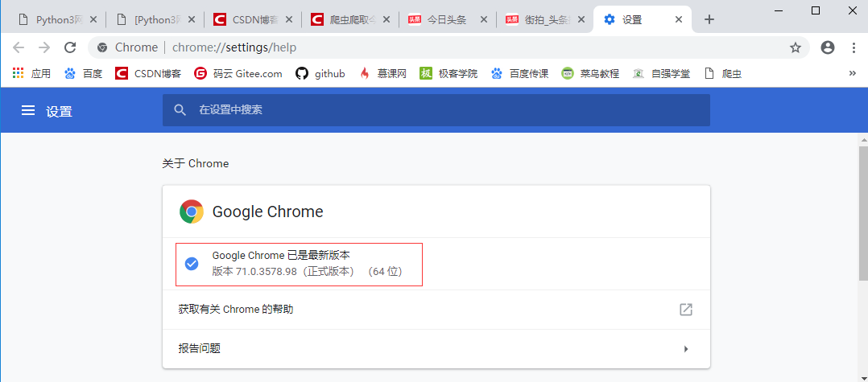Open the 极客学院 bookmark
The height and width of the screenshot is (382, 868).
pos(449,73)
